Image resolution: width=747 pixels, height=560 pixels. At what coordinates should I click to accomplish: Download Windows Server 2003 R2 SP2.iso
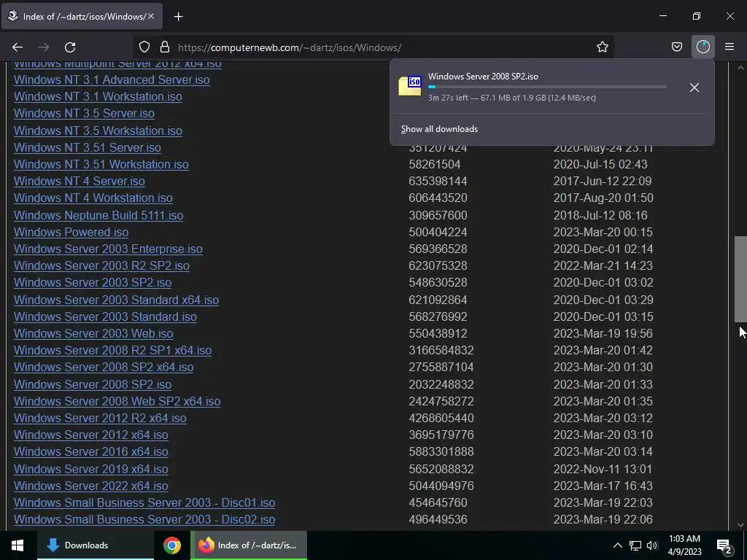[101, 265]
